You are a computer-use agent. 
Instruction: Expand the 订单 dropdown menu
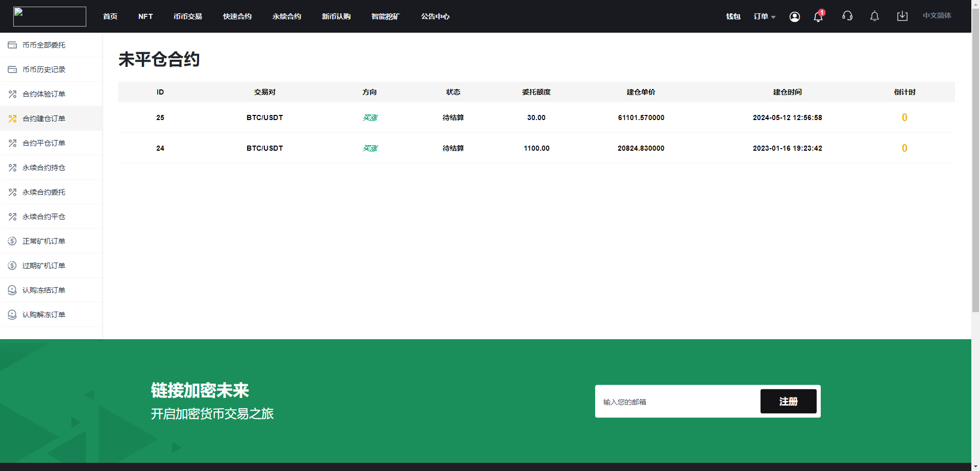tap(764, 16)
